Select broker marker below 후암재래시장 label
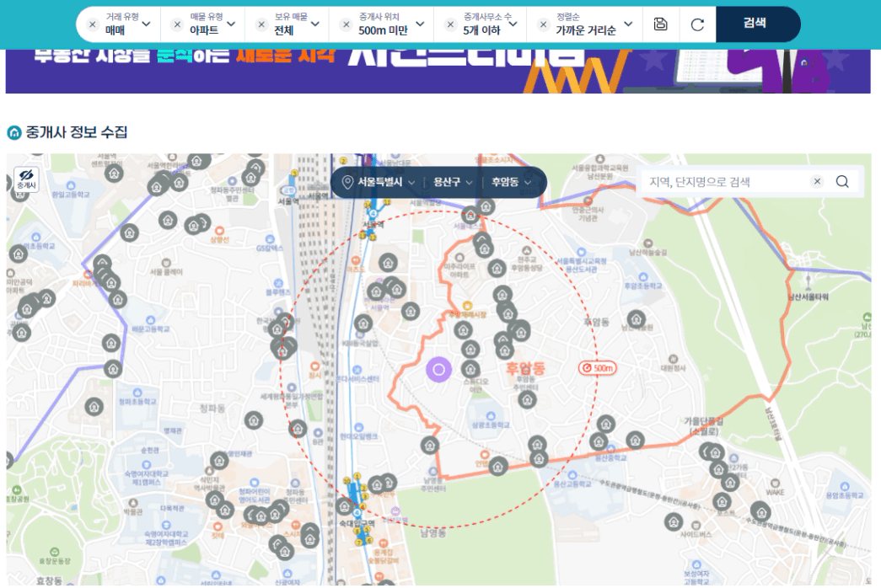The image size is (881, 588). coord(464,329)
